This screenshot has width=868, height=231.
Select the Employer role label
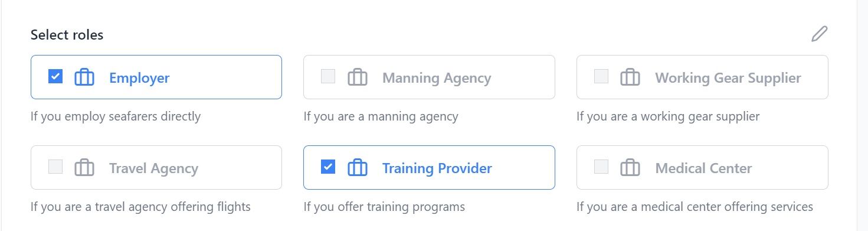coord(139,78)
